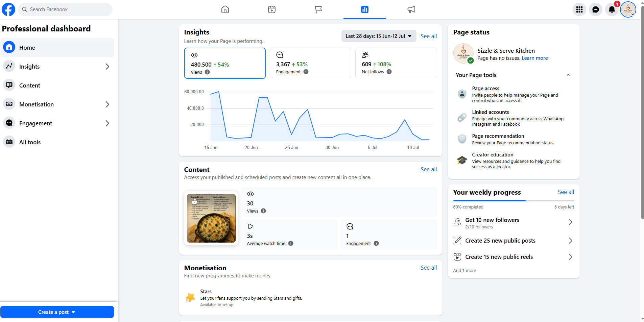Viewport: 644px width, 322px height.
Task: Click See all in Content section
Action: click(x=429, y=169)
